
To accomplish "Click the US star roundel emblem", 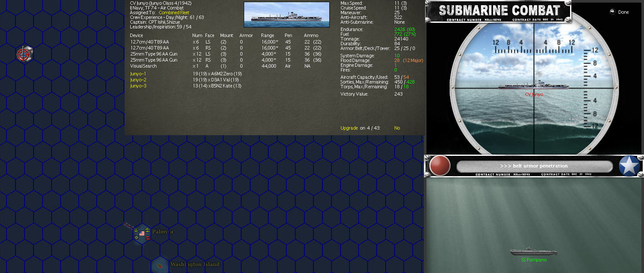I will pyautogui.click(x=629, y=166).
